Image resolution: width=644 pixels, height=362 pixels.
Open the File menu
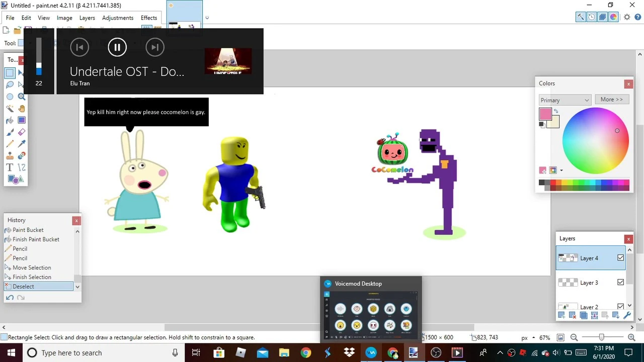tap(10, 18)
